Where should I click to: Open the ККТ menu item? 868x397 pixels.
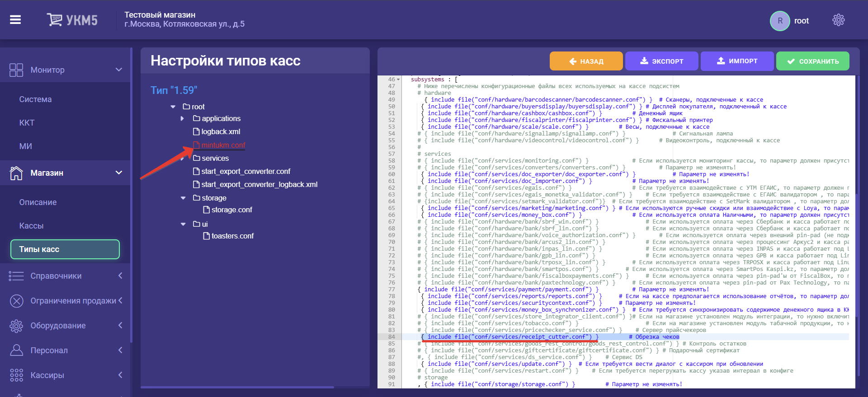pyautogui.click(x=27, y=123)
